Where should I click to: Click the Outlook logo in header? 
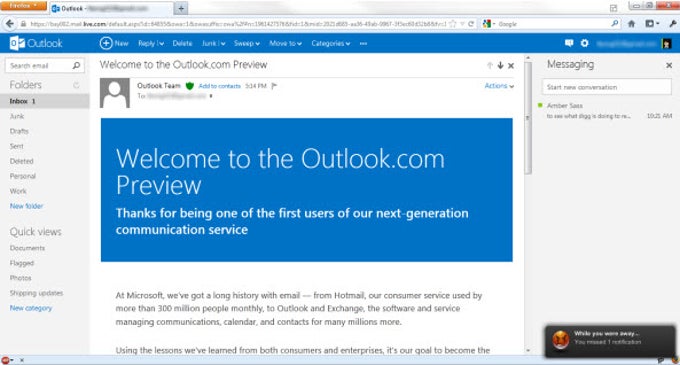pos(36,43)
